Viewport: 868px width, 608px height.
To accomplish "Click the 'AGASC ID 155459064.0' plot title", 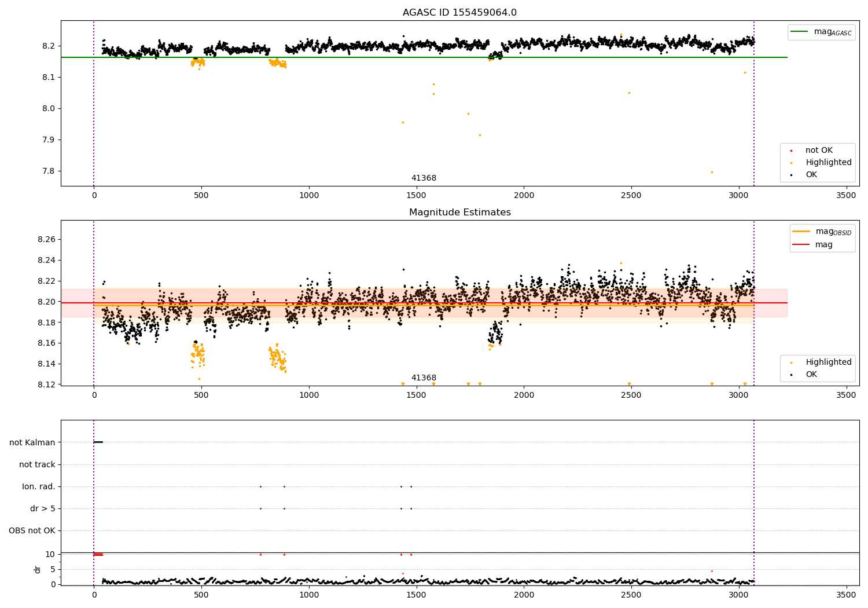I will 460,13.
